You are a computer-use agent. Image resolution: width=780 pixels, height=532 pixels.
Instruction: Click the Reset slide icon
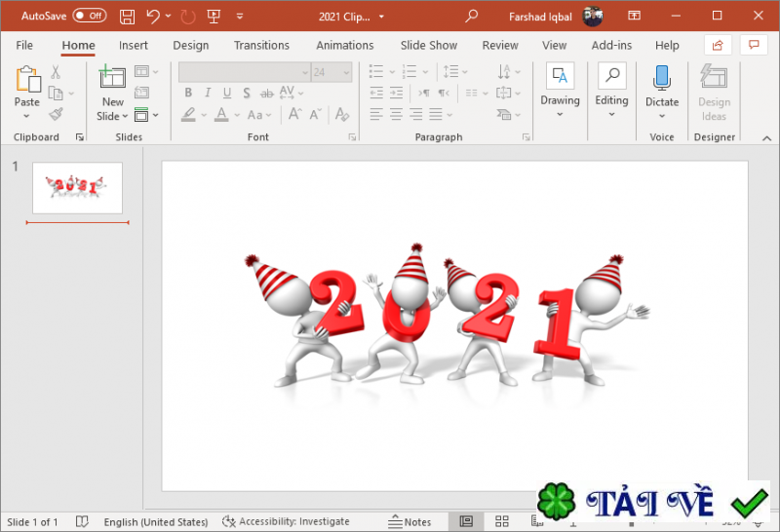[x=141, y=93]
